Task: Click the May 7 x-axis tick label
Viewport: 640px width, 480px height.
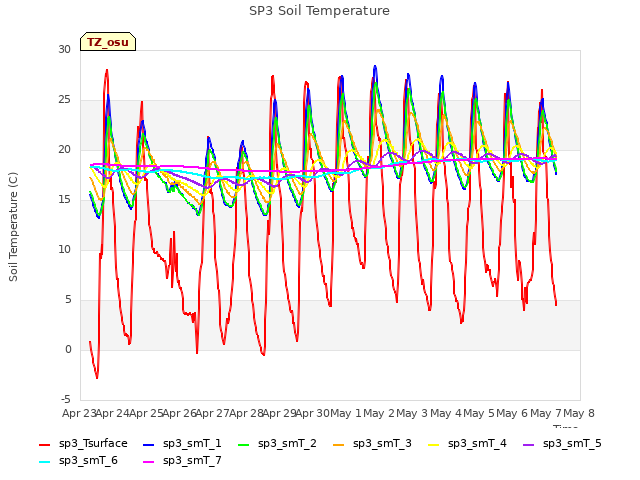Action: pyautogui.click(x=546, y=413)
